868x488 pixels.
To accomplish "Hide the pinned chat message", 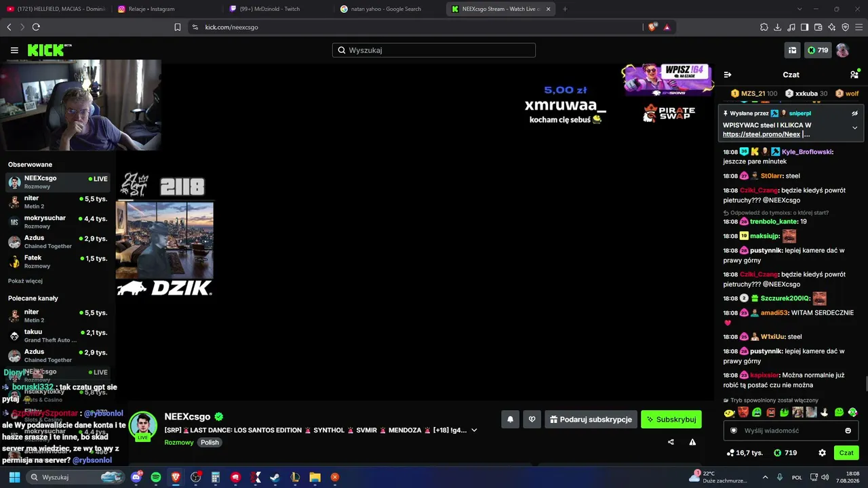I will [x=854, y=113].
